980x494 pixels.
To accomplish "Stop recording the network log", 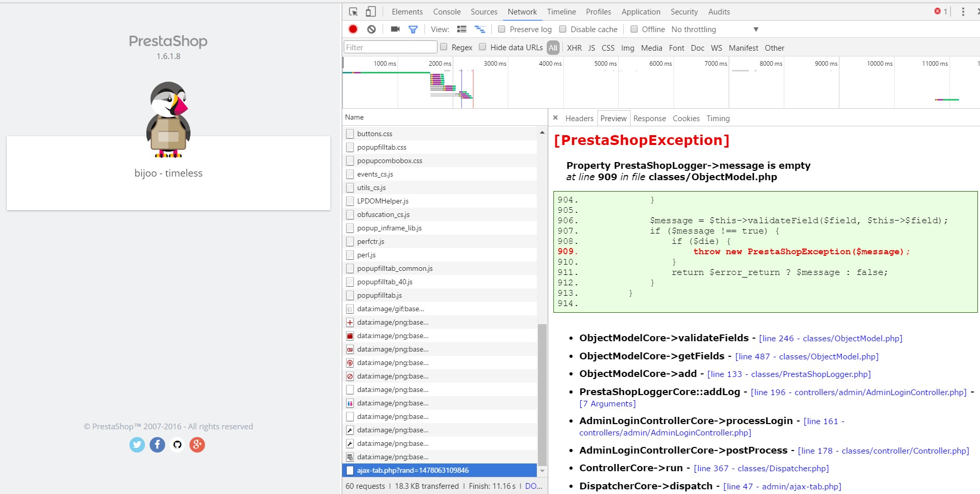I will 353,29.
